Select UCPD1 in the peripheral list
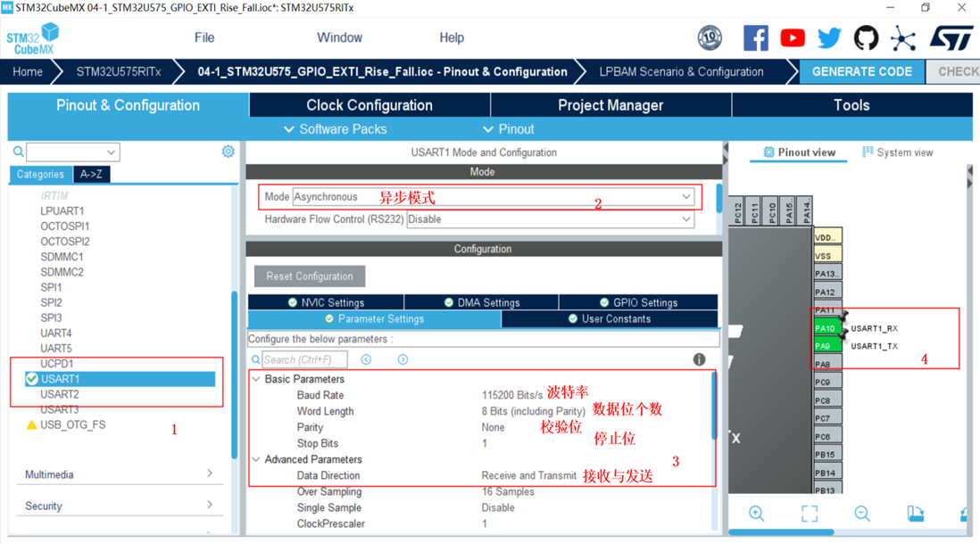 click(57, 364)
